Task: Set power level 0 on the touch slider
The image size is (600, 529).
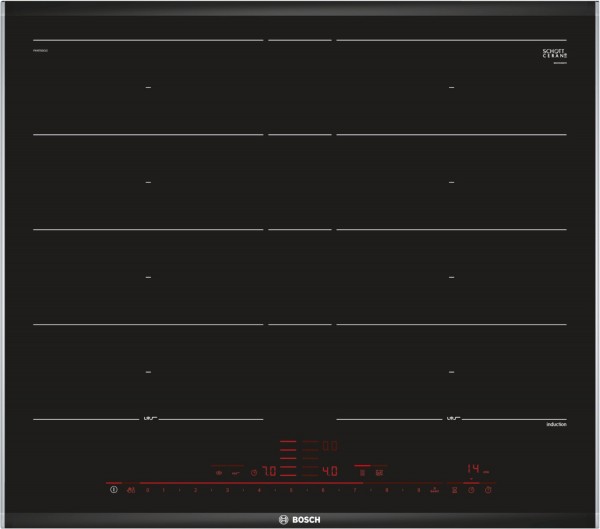Action: point(148,490)
